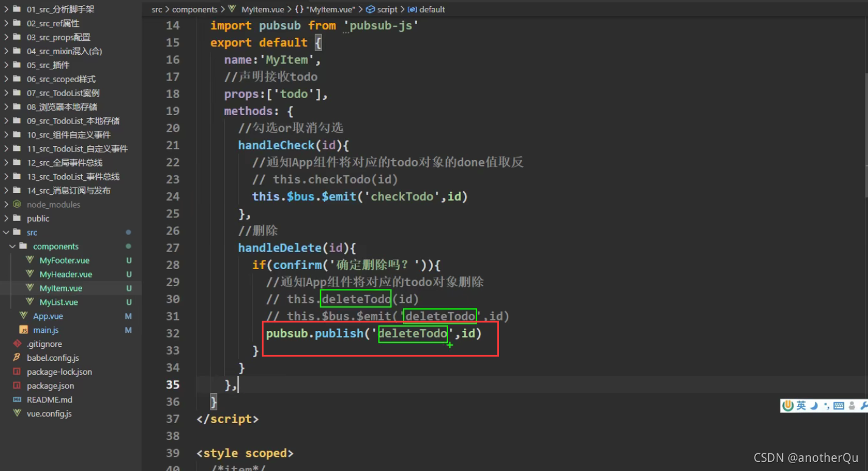Image resolution: width=868 pixels, height=471 pixels.
Task: Expand the 01_src_分析脚手架 folder chevron
Action: tap(6, 9)
